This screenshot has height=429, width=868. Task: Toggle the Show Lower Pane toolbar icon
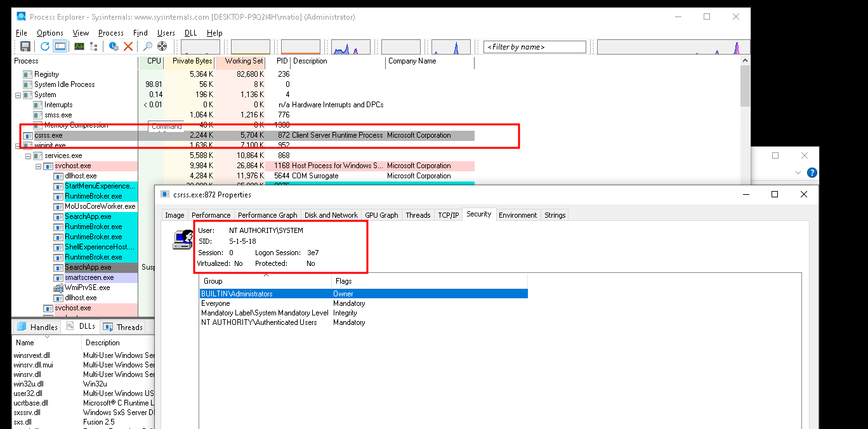point(60,46)
